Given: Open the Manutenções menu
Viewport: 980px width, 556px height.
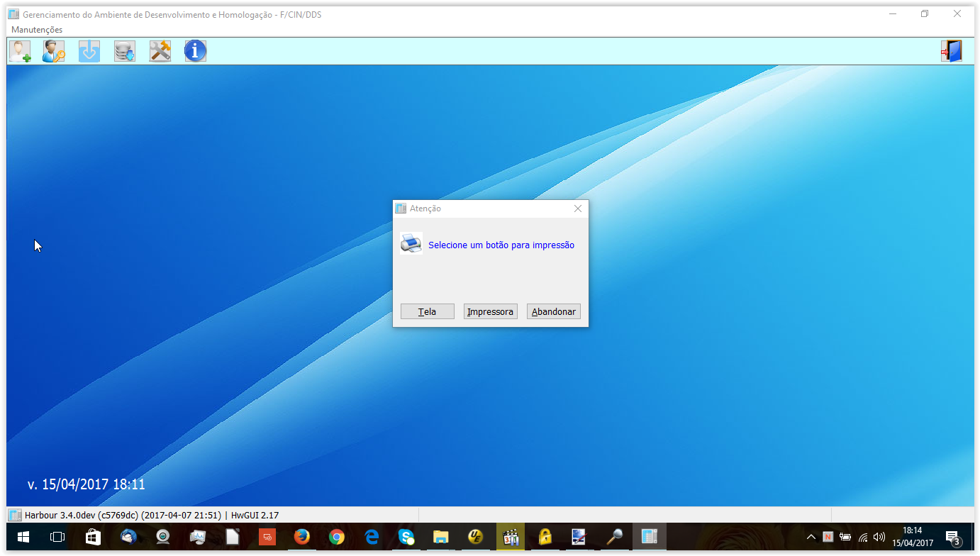Looking at the screenshot, I should (x=37, y=30).
